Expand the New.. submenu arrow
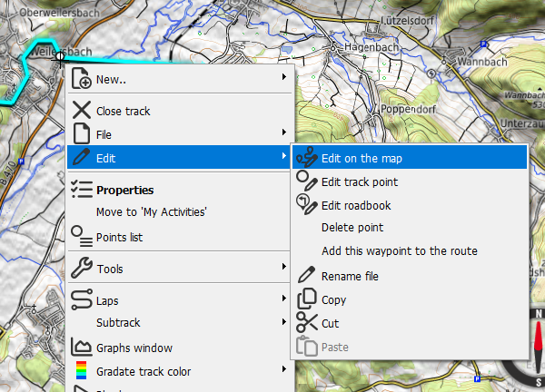Viewport: 545px width, 392px height. [284, 79]
